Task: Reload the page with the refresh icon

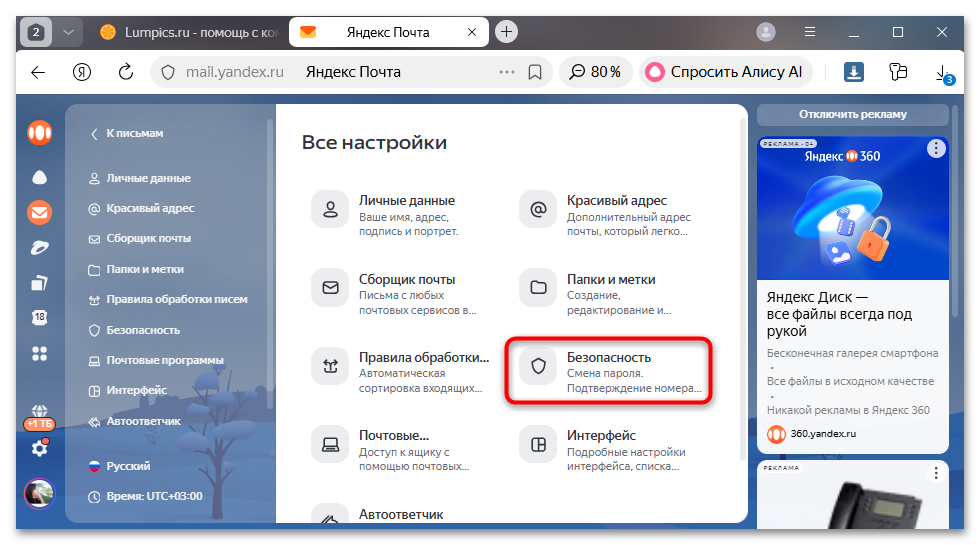Action: tap(126, 72)
